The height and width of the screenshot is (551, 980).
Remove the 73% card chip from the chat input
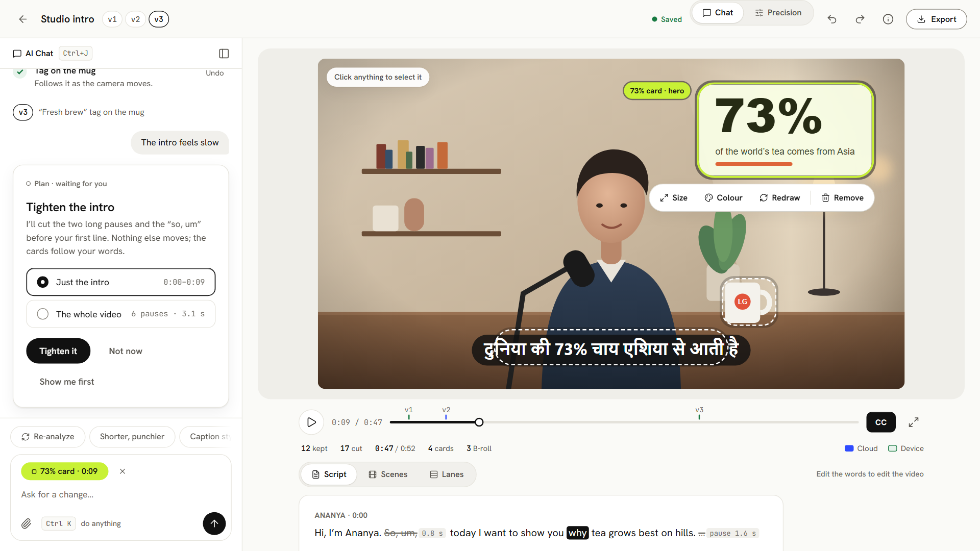[122, 471]
